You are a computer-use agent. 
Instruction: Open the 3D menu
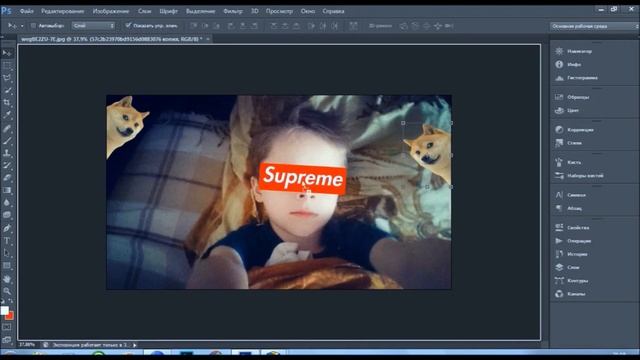[255, 11]
